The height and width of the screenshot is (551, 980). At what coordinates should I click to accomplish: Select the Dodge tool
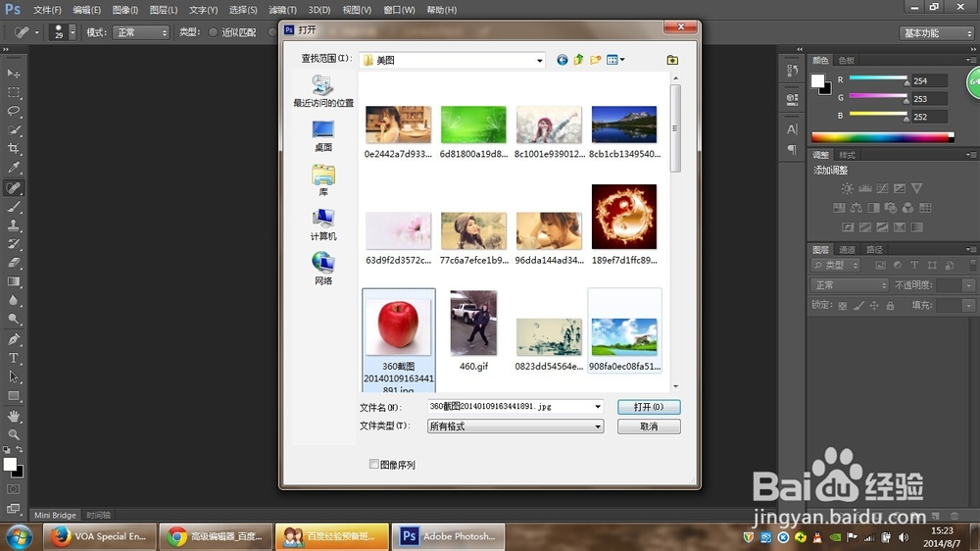(13, 319)
